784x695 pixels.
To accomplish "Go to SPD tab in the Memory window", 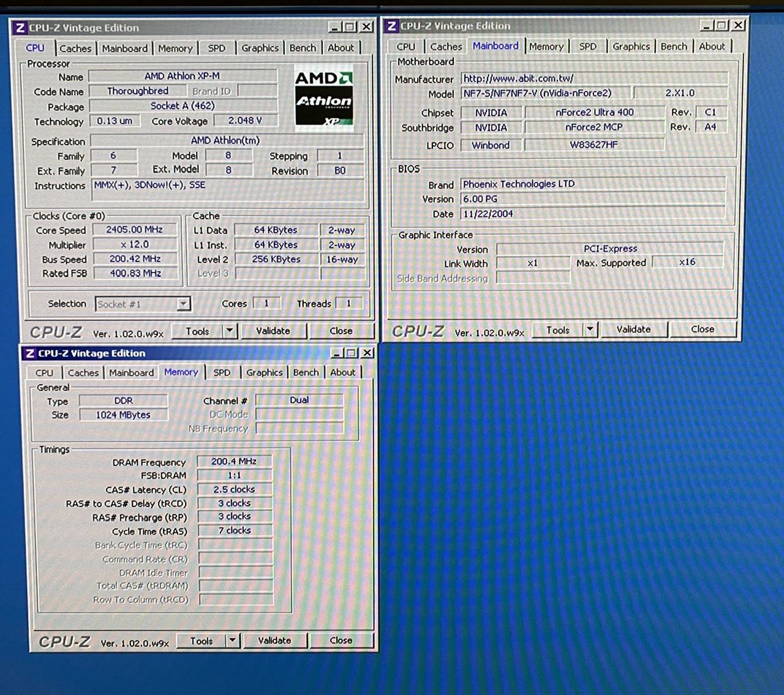I will pos(222,372).
